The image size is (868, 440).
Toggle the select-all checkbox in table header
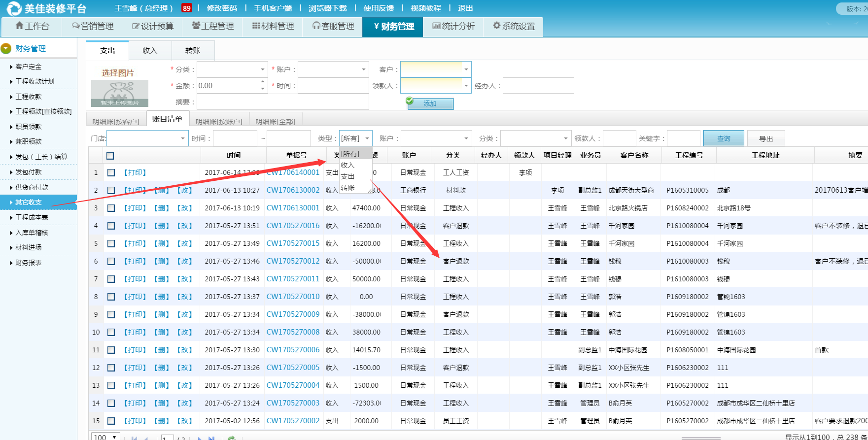coord(110,156)
